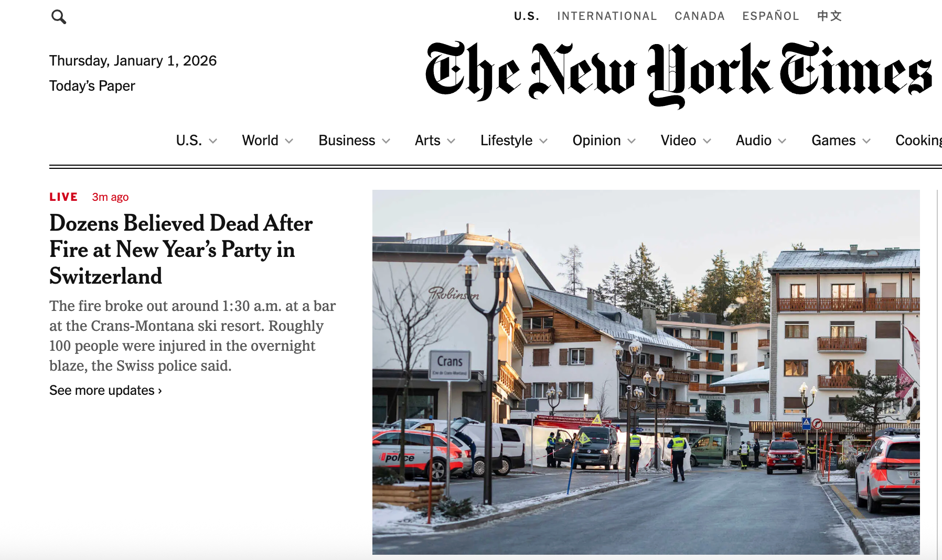Expand the World section dropdown
This screenshot has width=942, height=560.
coord(267,141)
